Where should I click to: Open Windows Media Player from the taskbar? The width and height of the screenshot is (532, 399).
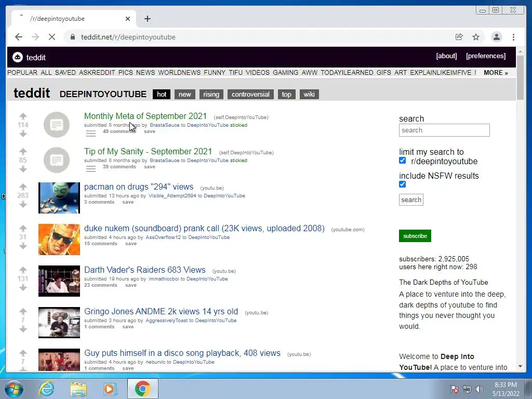click(110, 389)
